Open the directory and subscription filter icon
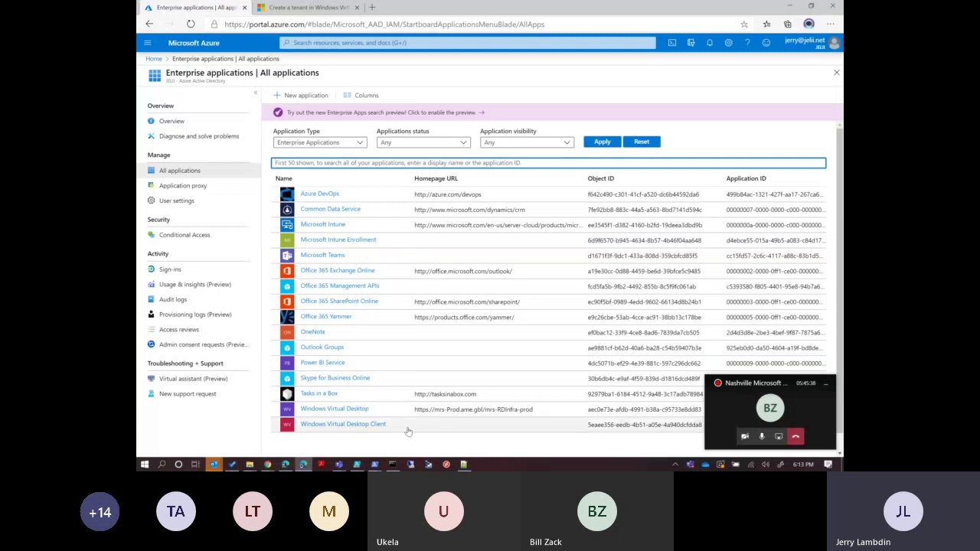Screen dimensions: 980x551 click(691, 43)
